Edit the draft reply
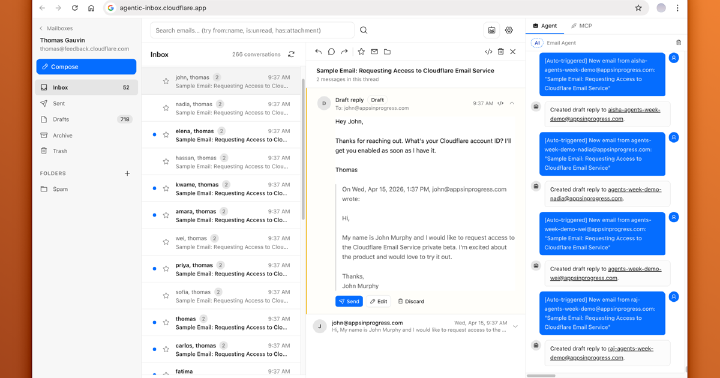720x378 pixels. click(379, 301)
